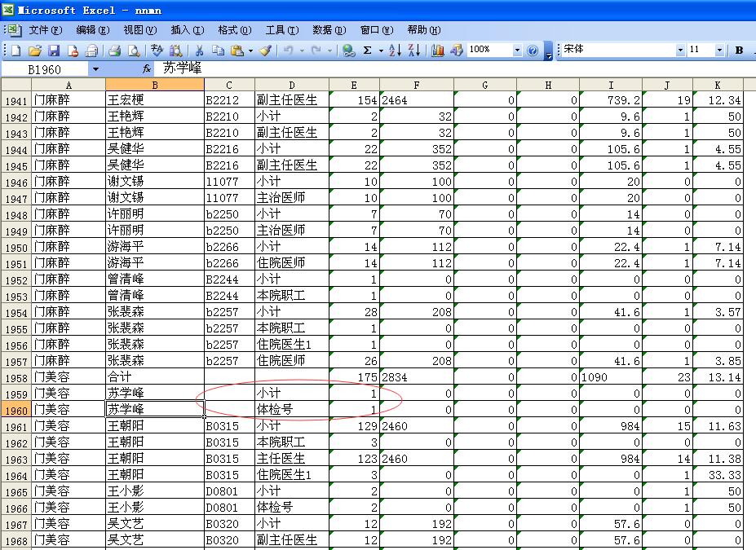The height and width of the screenshot is (550, 756).
Task: Click the AutoSum sigma icon
Action: coord(367,50)
